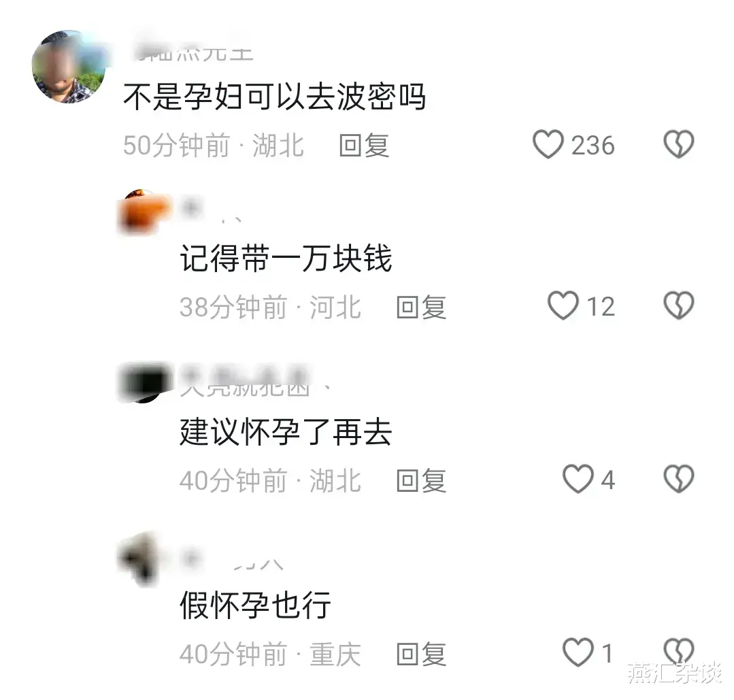Dislike the 建议怀孕了再去 reply
The image size is (734, 700).
[679, 479]
